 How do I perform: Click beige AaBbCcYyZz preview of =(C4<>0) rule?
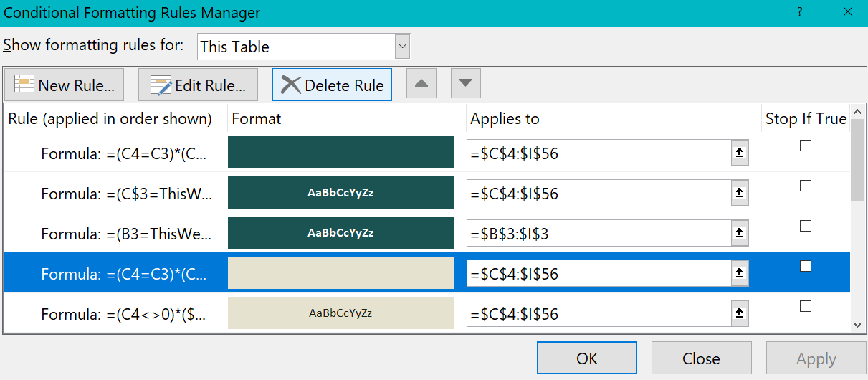click(340, 313)
